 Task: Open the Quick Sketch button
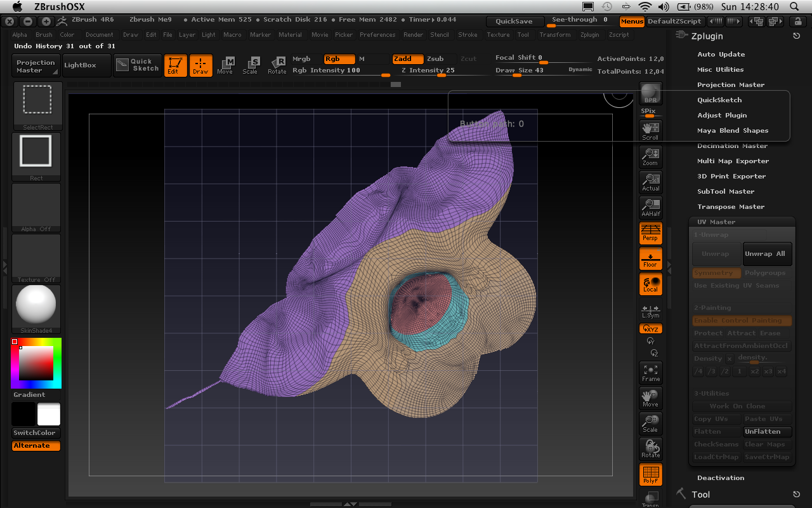click(138, 65)
